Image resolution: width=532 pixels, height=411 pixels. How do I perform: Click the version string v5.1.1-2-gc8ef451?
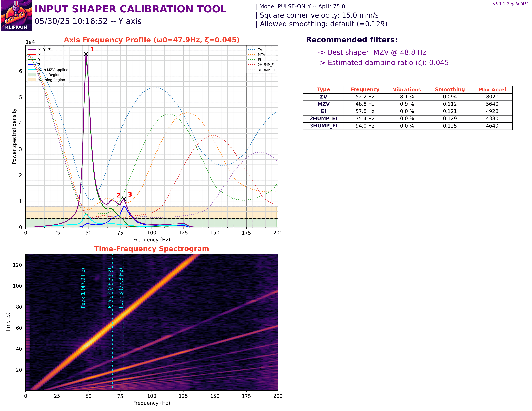(511, 4)
